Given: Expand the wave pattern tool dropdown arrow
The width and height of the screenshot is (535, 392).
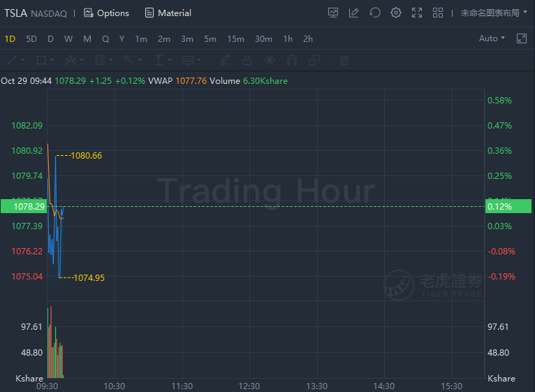Looking at the screenshot, I should tap(82, 60).
